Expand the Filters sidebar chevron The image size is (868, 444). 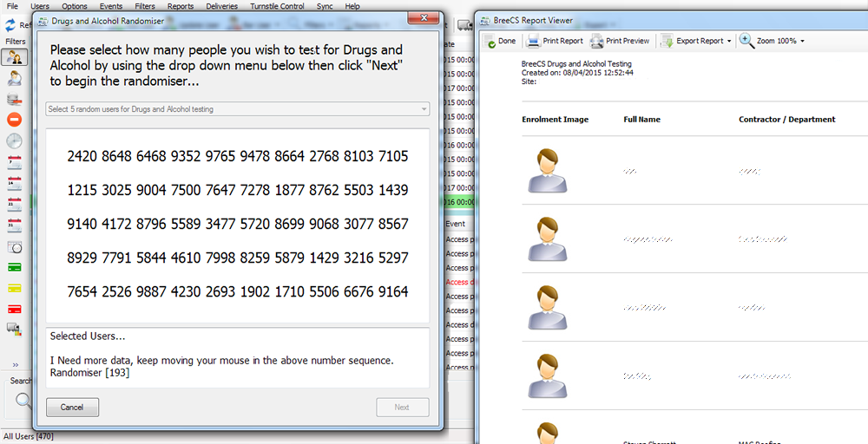14,364
